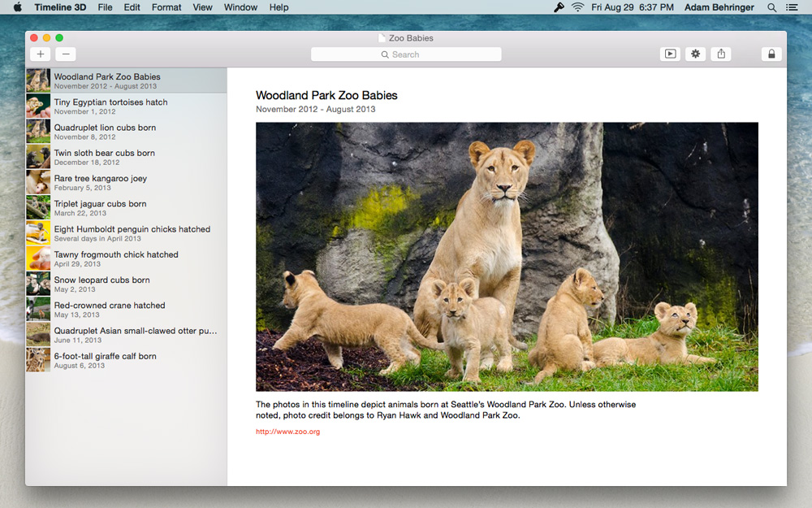Click the date and time in menu bar

[x=633, y=7]
